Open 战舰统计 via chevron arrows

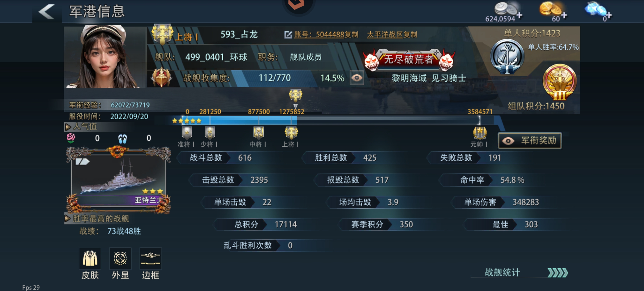click(558, 272)
